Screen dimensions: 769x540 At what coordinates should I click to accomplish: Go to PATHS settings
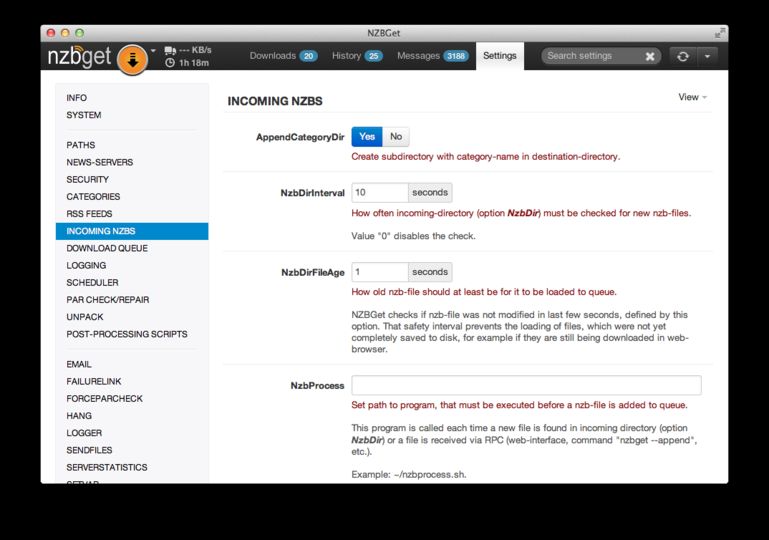[x=81, y=145]
